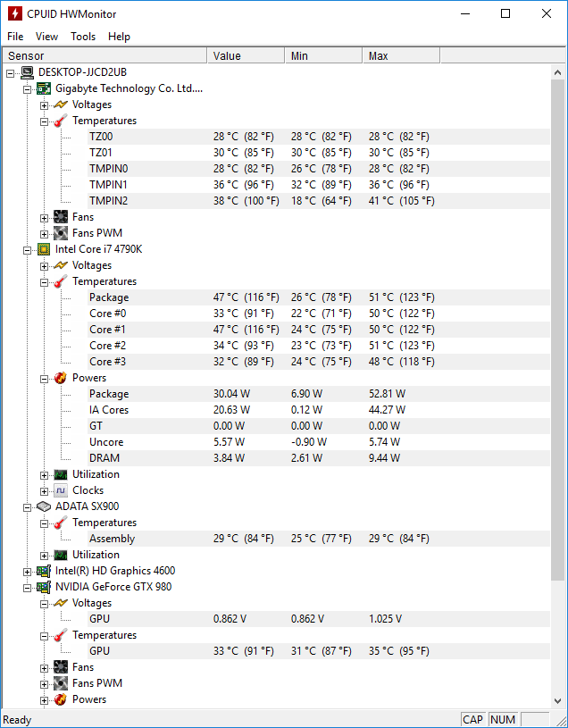Click the GTX 980 Voltages lightning icon

point(61,603)
